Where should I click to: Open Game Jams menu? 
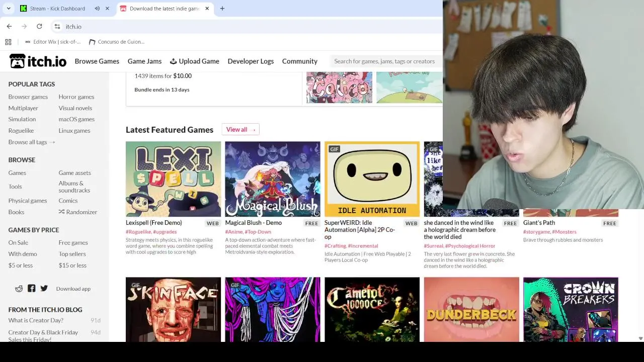(144, 61)
